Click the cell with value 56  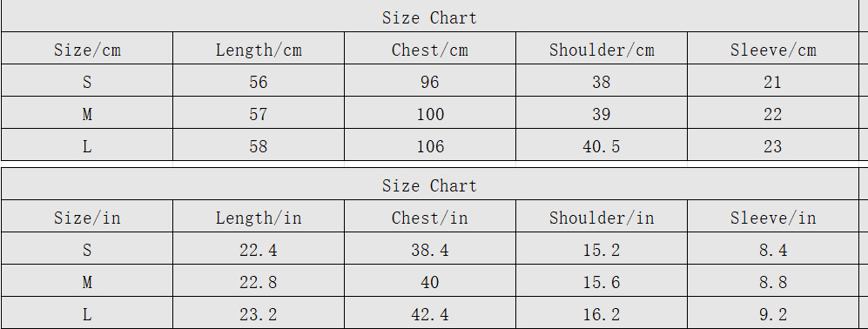(x=259, y=80)
